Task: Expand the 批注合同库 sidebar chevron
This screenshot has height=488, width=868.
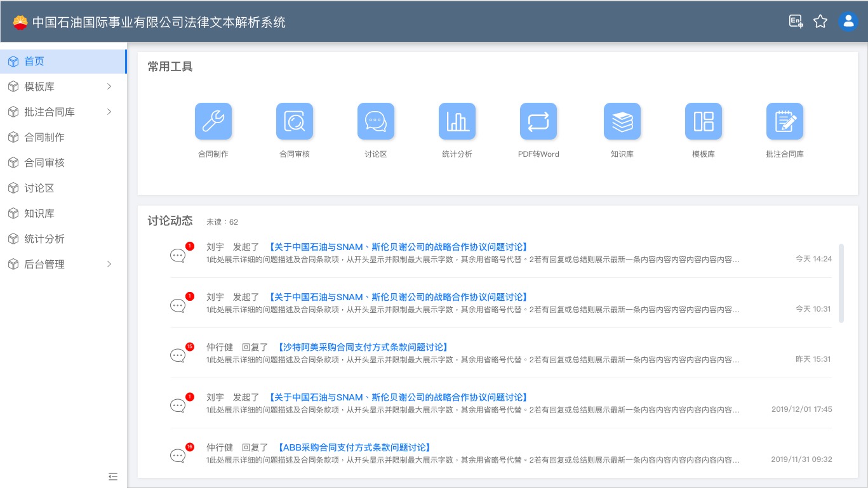Action: (x=109, y=112)
